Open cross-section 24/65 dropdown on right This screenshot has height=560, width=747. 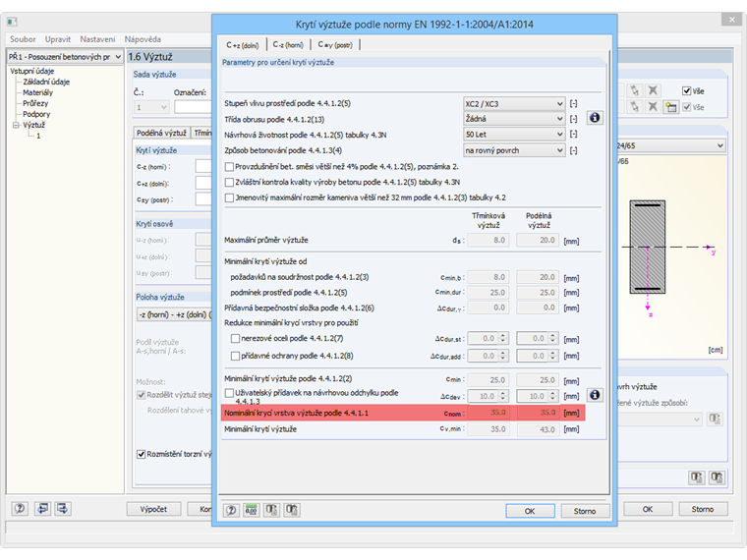point(671,145)
